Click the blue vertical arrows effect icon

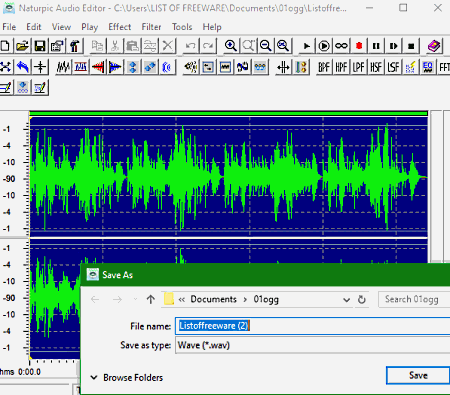(x=133, y=67)
